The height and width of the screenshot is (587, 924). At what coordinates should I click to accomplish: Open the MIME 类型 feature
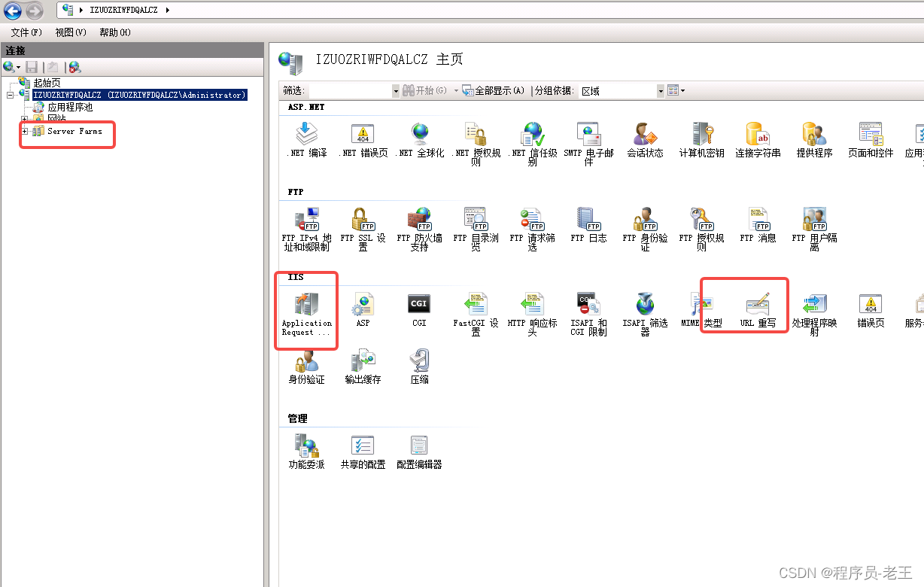[x=701, y=310]
